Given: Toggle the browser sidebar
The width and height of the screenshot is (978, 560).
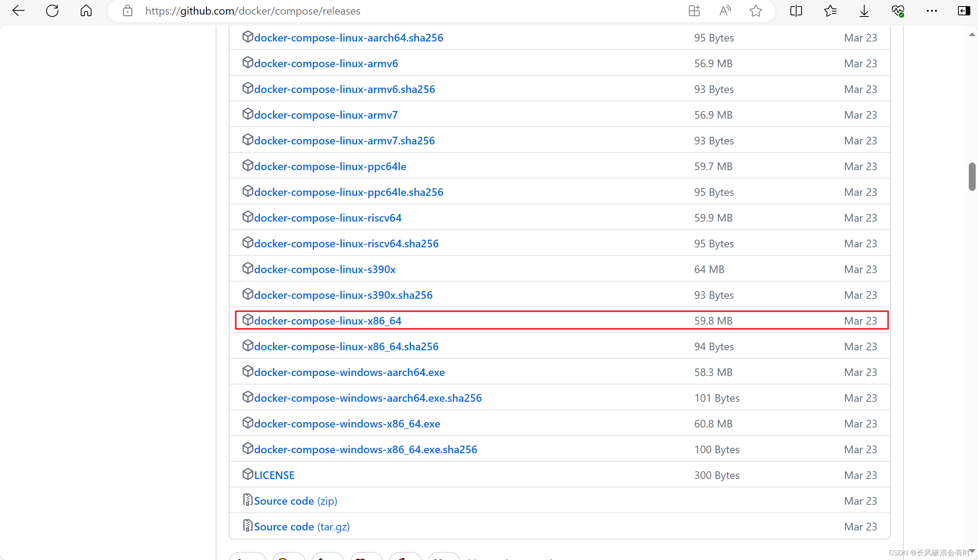Looking at the screenshot, I should click(963, 11).
